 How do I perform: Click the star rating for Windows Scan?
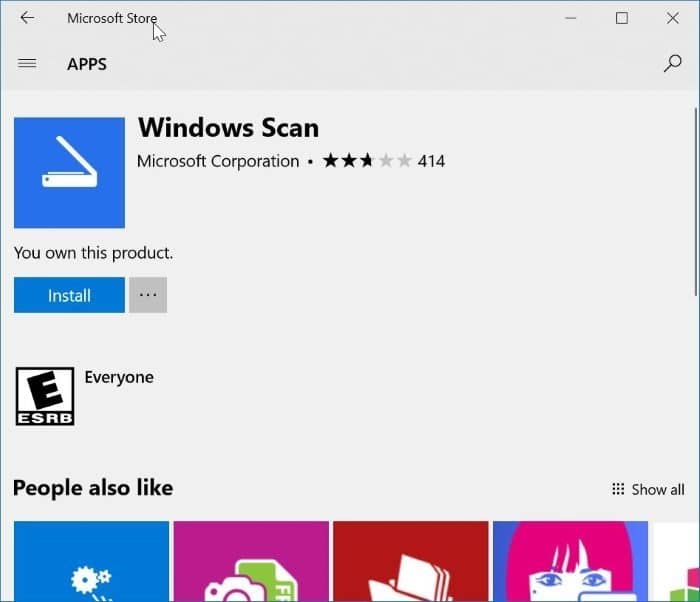(367, 160)
